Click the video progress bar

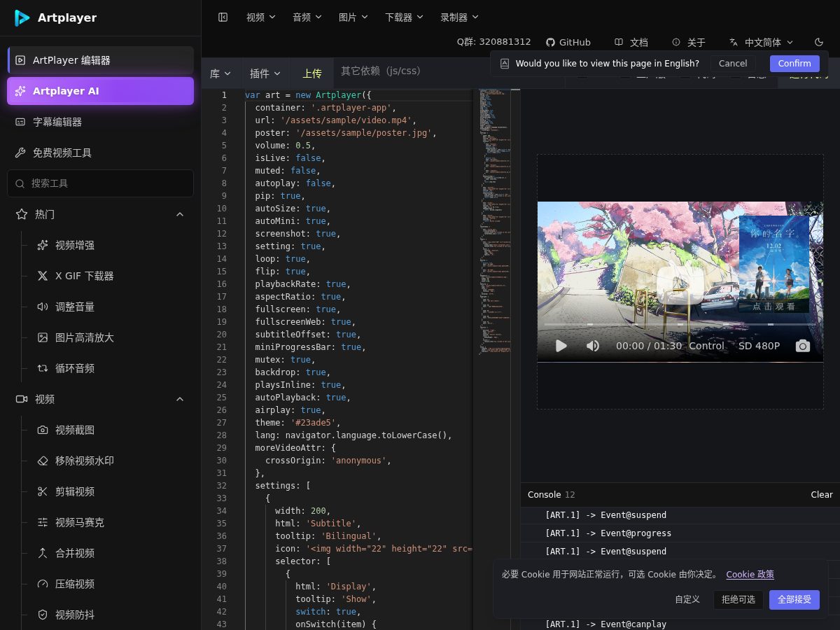[680, 325]
